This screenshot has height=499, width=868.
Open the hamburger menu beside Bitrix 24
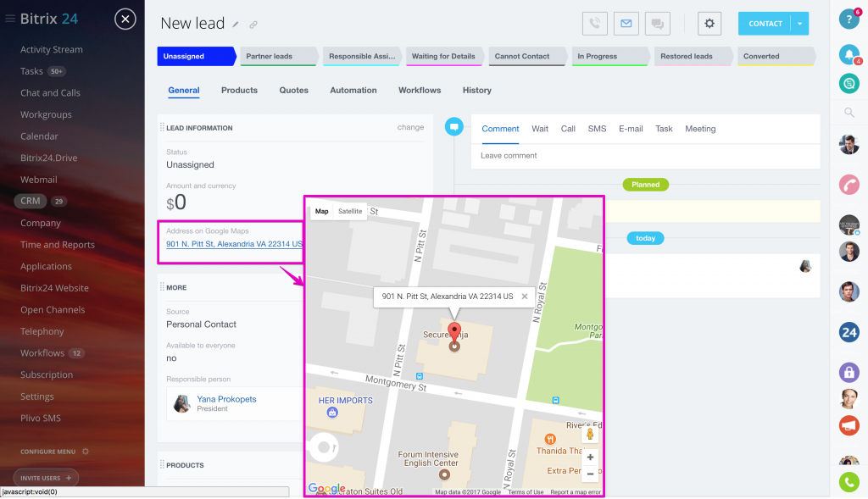pos(9,19)
